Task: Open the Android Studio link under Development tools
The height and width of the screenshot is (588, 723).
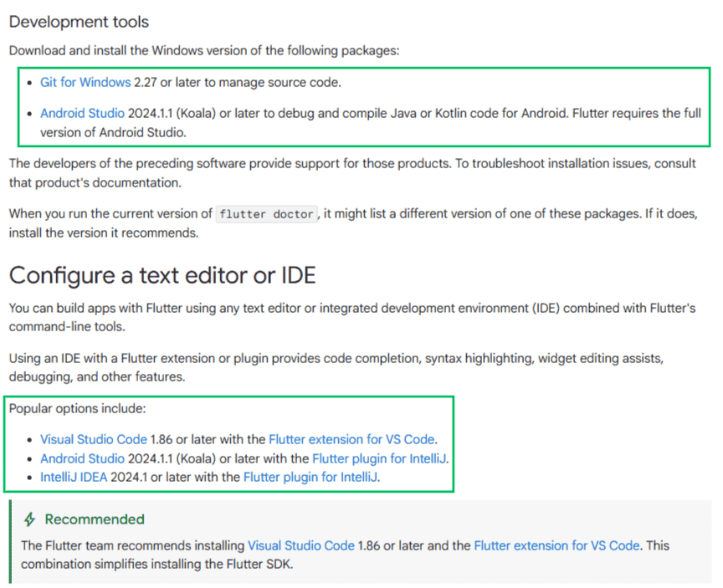Action: click(82, 114)
